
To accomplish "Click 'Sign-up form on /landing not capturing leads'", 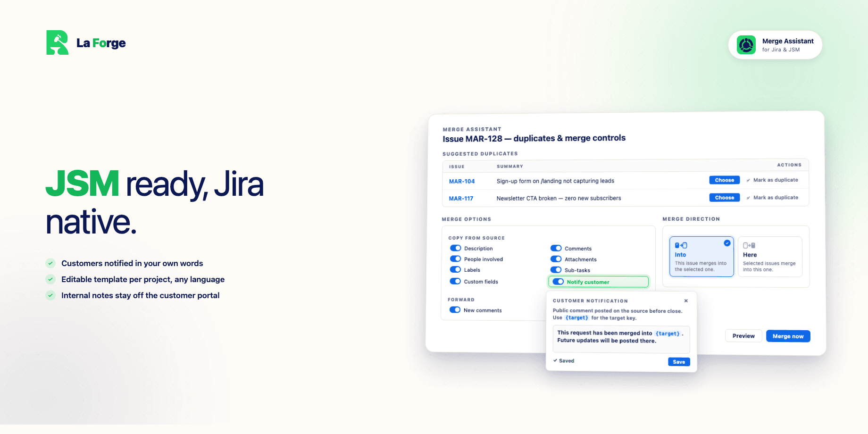I will pyautogui.click(x=555, y=181).
